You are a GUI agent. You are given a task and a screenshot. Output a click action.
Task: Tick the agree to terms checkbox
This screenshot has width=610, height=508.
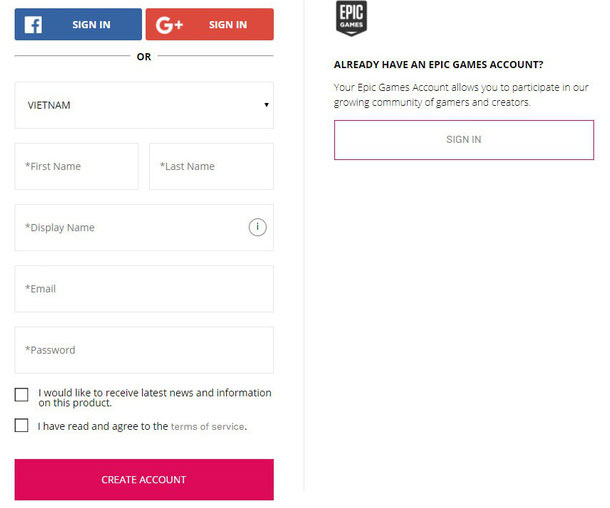[22, 426]
